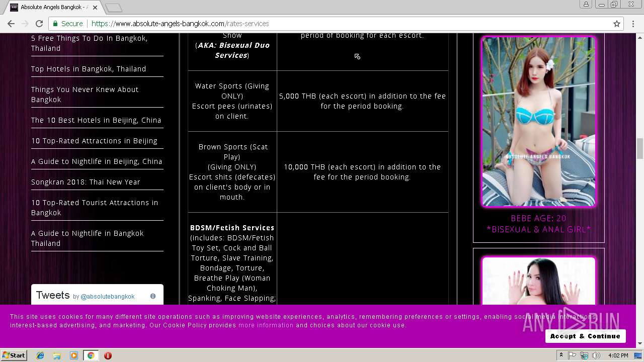644x362 pixels.
Task: Click the Chrome user profile icon
Action: coord(586,5)
